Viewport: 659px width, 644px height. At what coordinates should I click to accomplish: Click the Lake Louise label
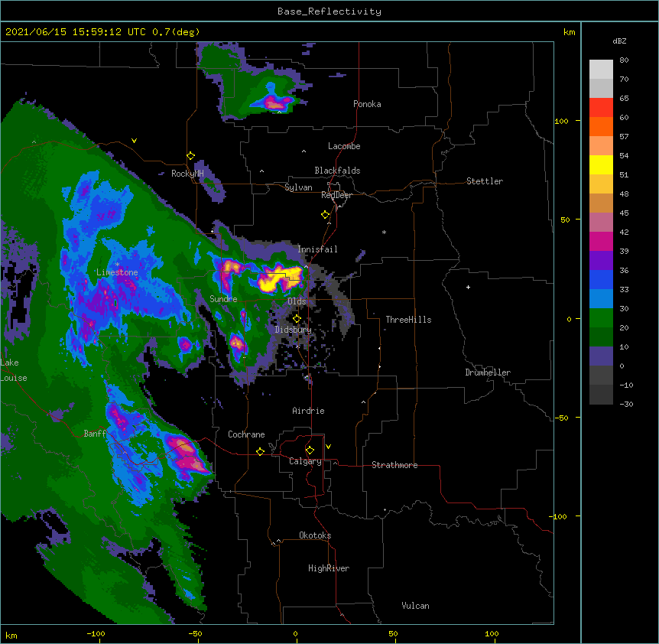tap(14, 370)
